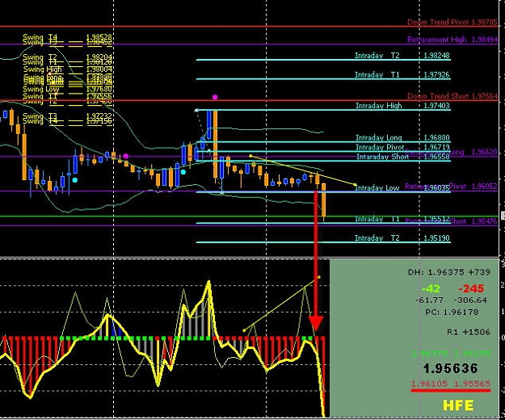Click the Swing T4 1.98528 label
Screen dimensions: 505x420
pos(67,36)
